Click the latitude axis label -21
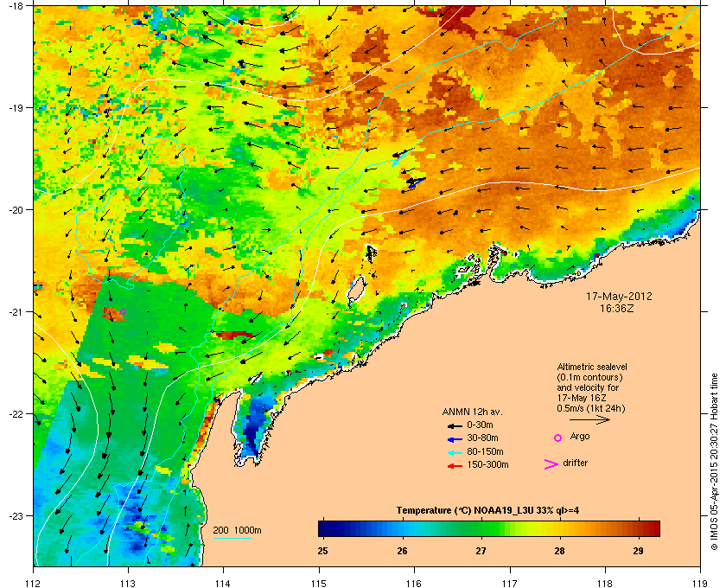 [16, 312]
